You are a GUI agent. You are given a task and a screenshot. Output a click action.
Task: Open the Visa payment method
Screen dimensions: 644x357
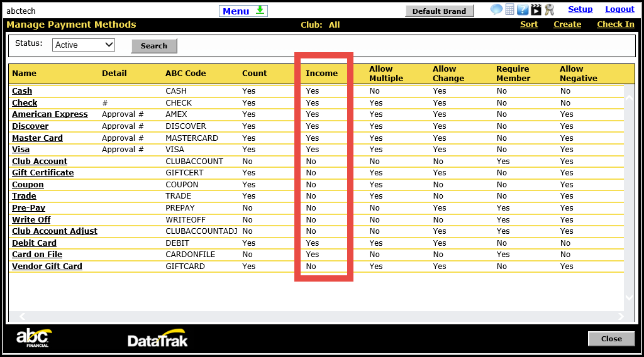pos(21,150)
